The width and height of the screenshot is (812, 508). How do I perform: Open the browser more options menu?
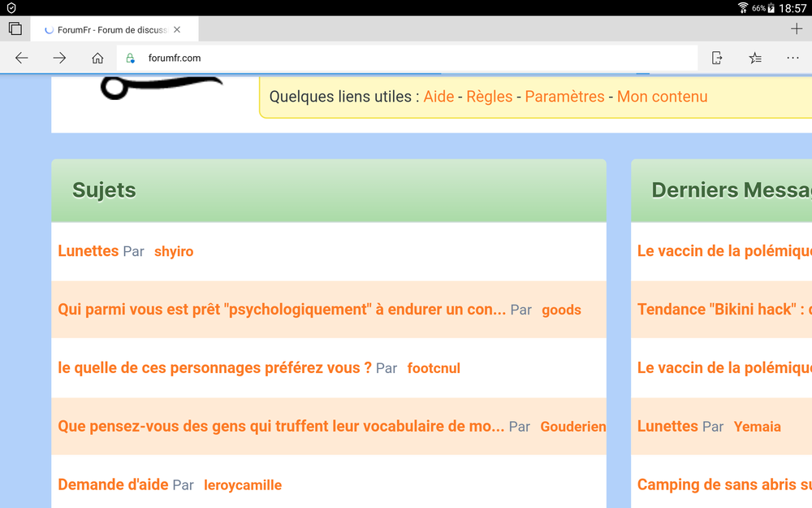click(x=793, y=58)
